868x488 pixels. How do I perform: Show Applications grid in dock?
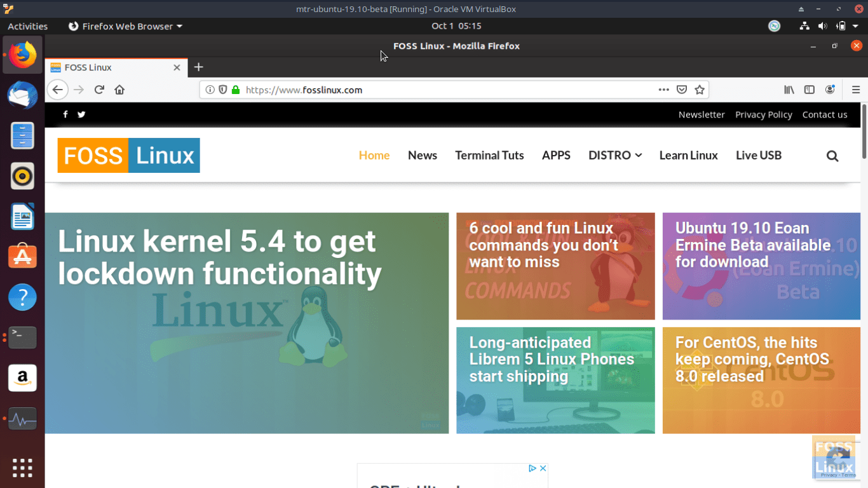click(x=23, y=468)
